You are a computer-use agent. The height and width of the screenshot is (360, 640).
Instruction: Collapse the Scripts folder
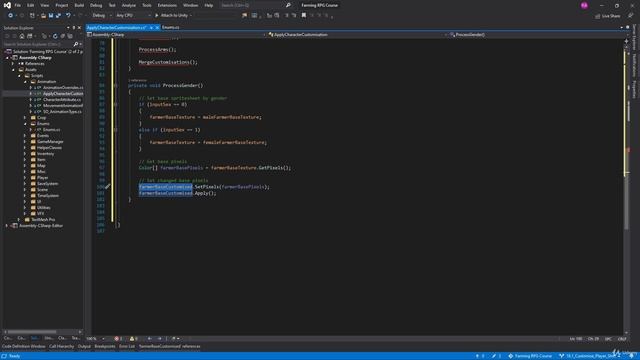coord(19,76)
